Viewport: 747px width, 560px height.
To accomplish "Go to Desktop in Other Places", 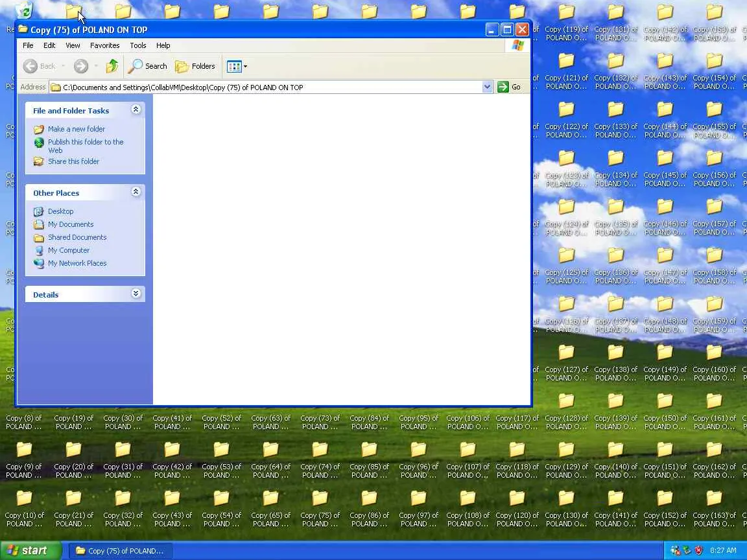I will coord(60,211).
